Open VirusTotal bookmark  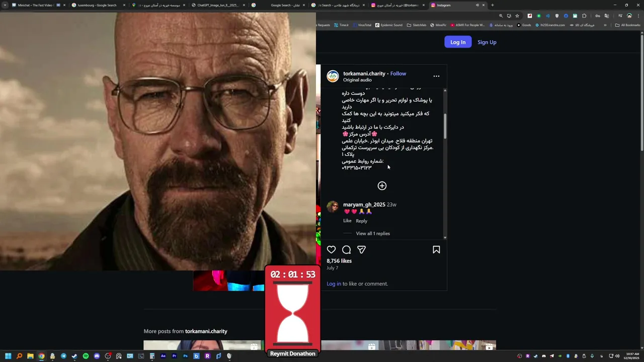coord(362,25)
